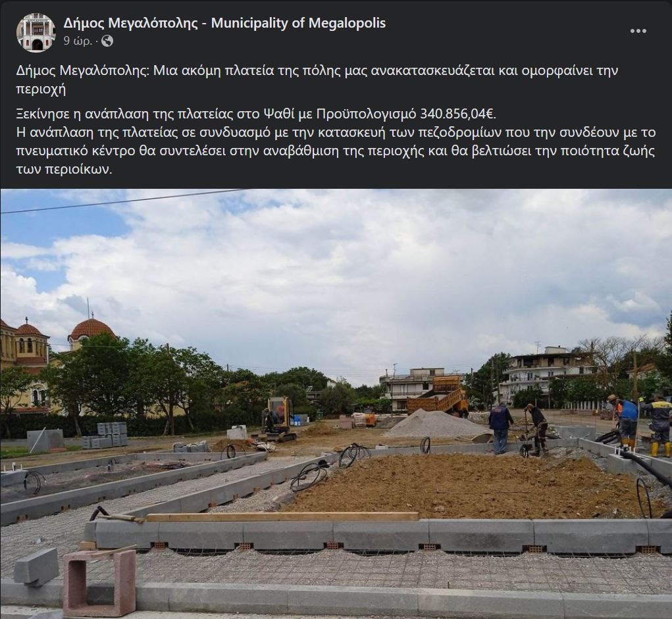Click the public globe privacy icon
This screenshot has width=672, height=619.
tap(107, 41)
